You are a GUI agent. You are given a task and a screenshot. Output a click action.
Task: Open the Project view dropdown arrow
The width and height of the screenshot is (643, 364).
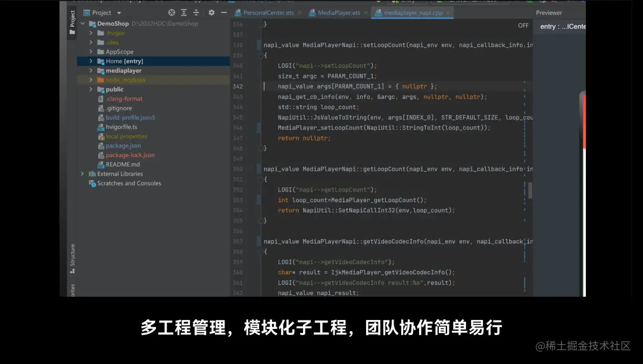point(119,13)
